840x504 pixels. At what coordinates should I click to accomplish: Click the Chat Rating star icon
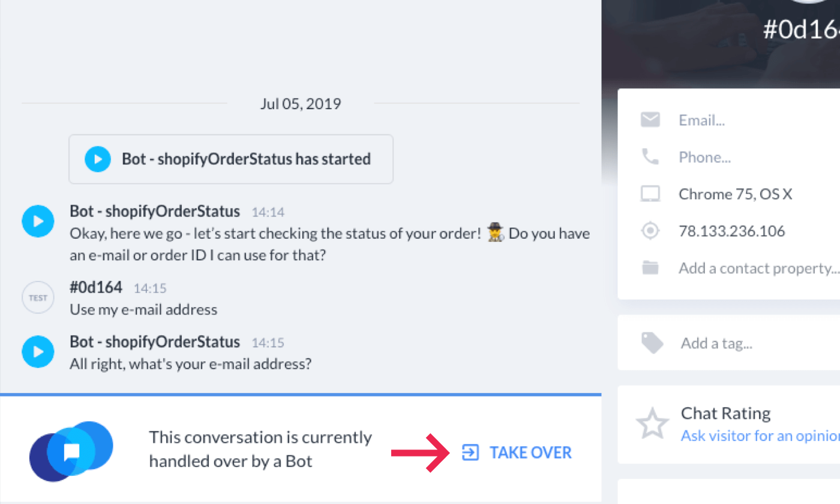pos(652,423)
